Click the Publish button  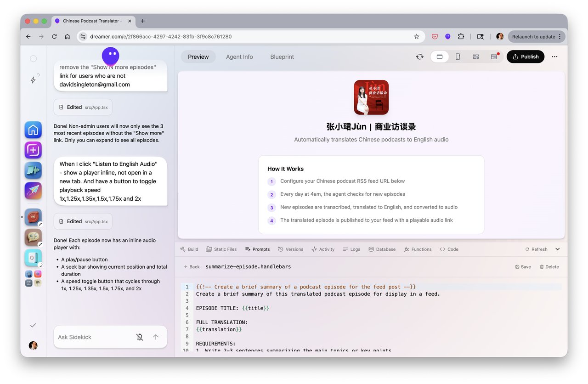(x=525, y=56)
